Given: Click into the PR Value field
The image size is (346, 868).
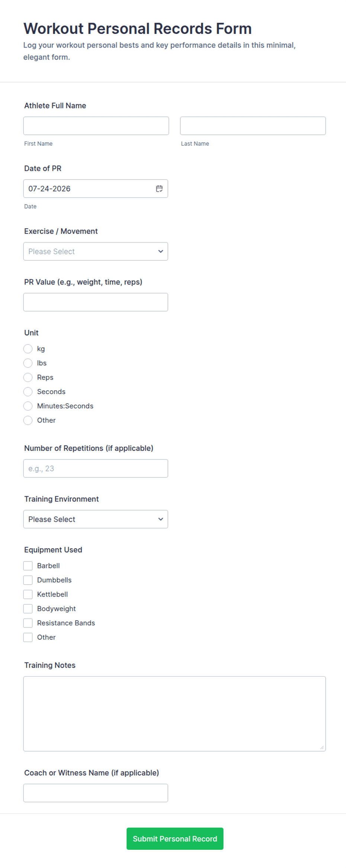Looking at the screenshot, I should pyautogui.click(x=96, y=302).
